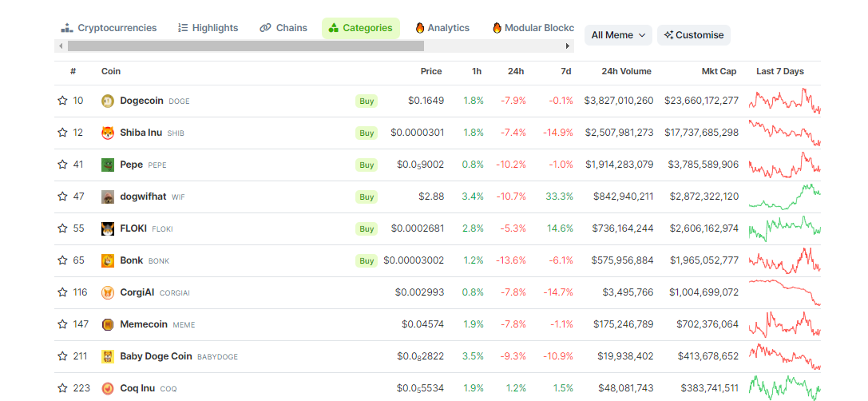Click the dogwifhat price $2.88
Screen dimensions: 868x401
(x=431, y=197)
